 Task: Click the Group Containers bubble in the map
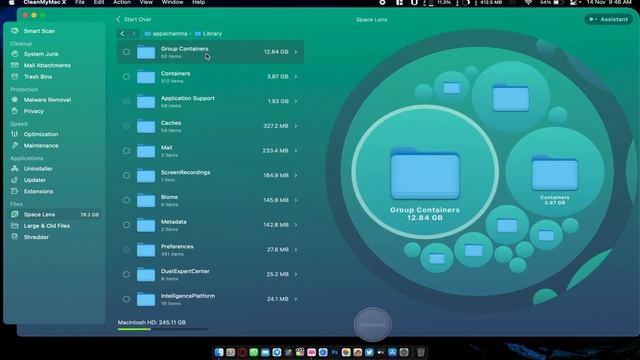point(425,171)
